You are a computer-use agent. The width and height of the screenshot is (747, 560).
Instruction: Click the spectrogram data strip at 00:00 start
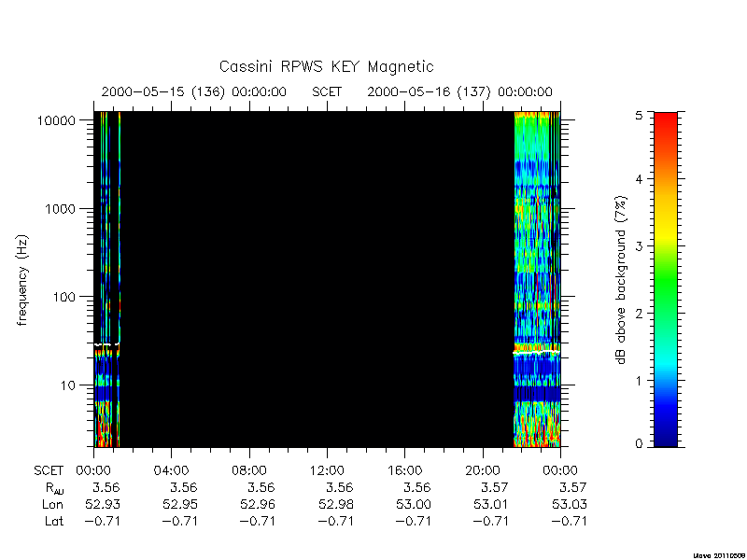click(x=107, y=279)
